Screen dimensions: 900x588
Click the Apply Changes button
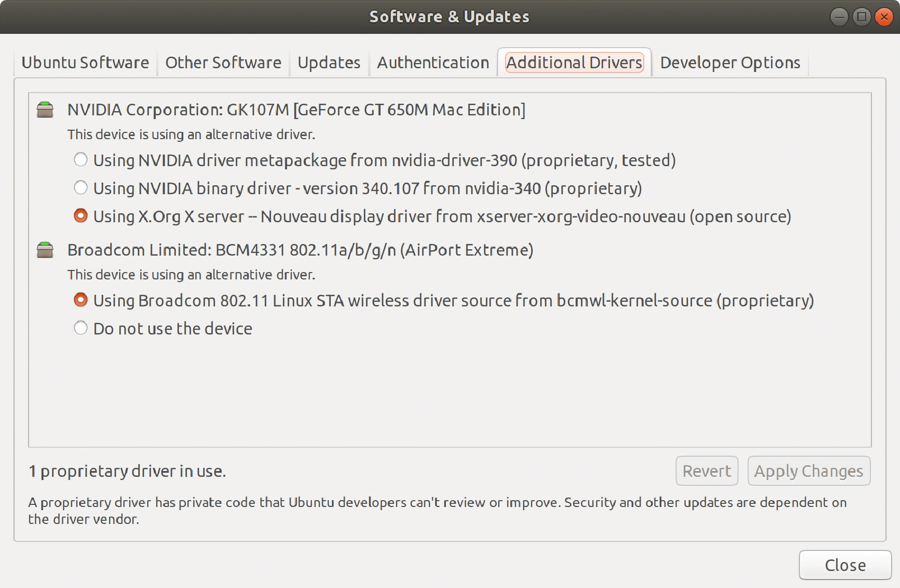click(x=808, y=471)
